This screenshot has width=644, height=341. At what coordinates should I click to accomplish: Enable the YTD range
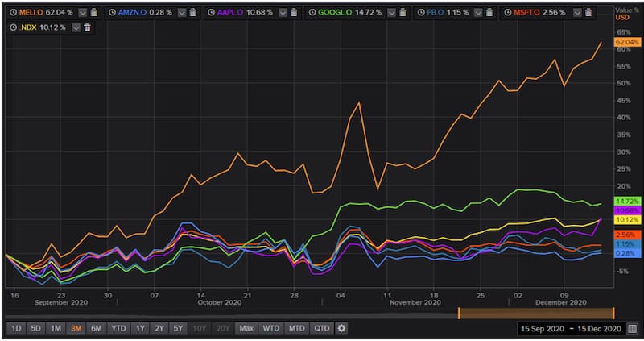(x=118, y=328)
